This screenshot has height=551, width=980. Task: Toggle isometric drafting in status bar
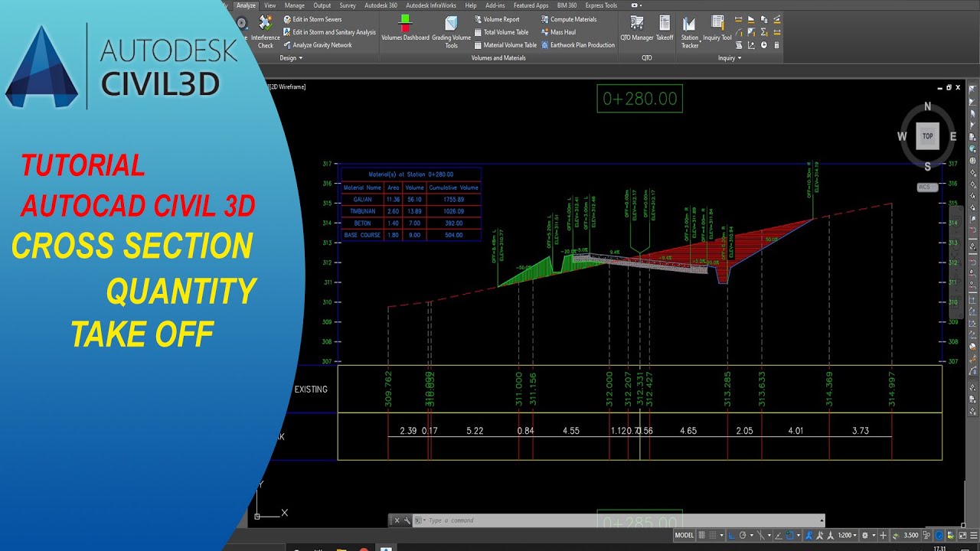(x=761, y=536)
